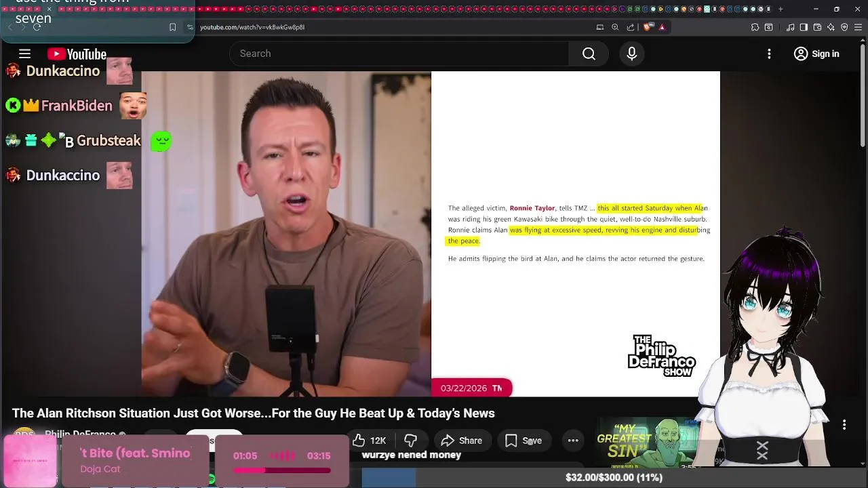
Task: Dislike the video with thumbs down
Action: tap(410, 441)
